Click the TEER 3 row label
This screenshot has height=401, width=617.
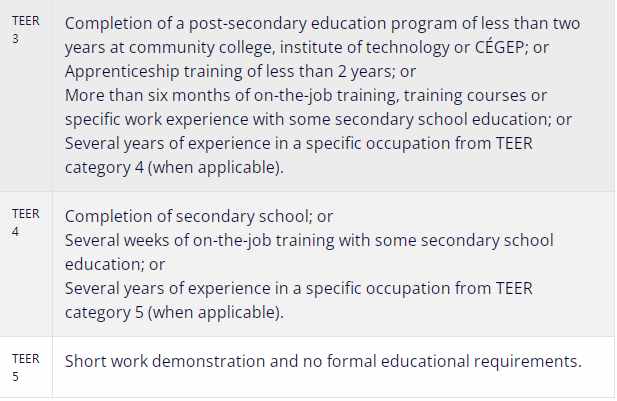coord(26,30)
